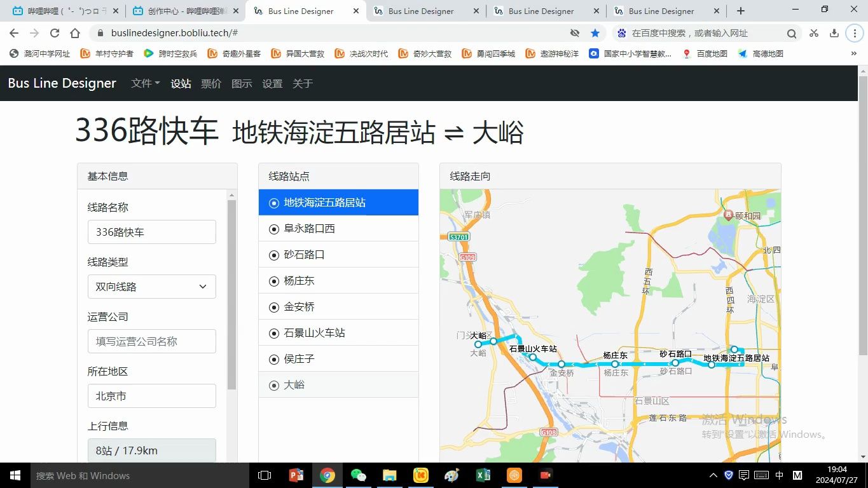Open WeChat from the taskbar
Screen dimensions: 868x488
359,475
